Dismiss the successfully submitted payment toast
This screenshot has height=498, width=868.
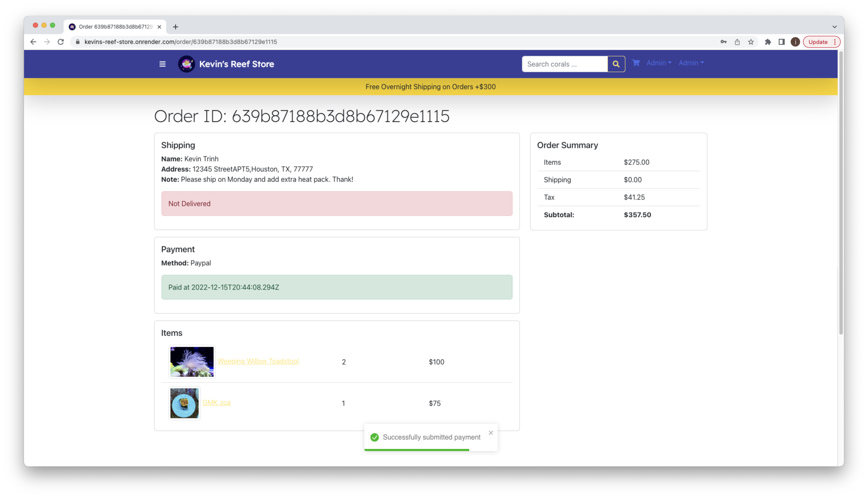[490, 433]
